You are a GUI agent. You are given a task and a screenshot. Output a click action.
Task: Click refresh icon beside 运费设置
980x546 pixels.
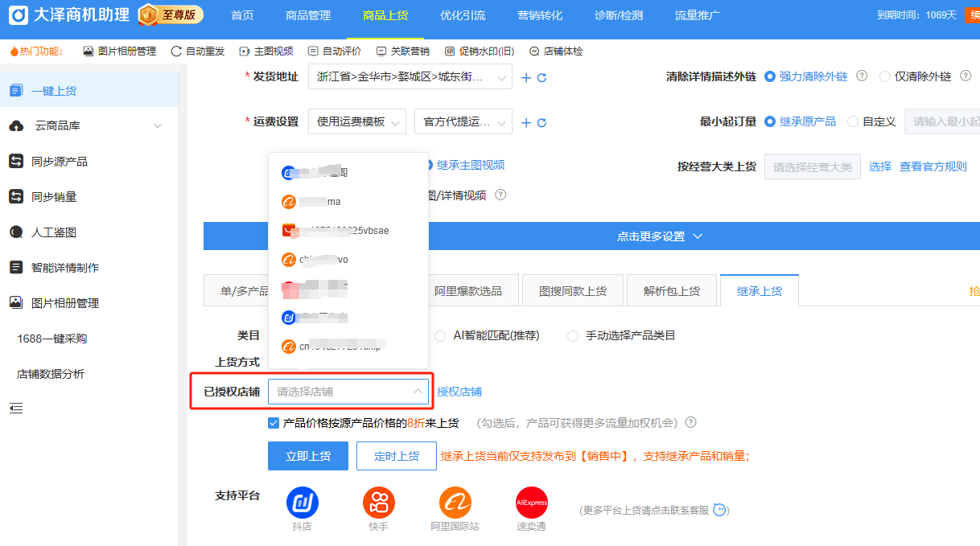point(542,123)
